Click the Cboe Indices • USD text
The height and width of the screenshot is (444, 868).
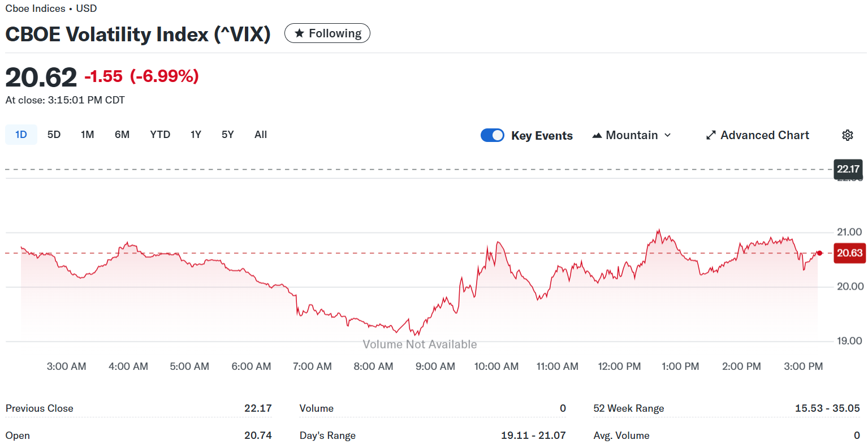[51, 8]
